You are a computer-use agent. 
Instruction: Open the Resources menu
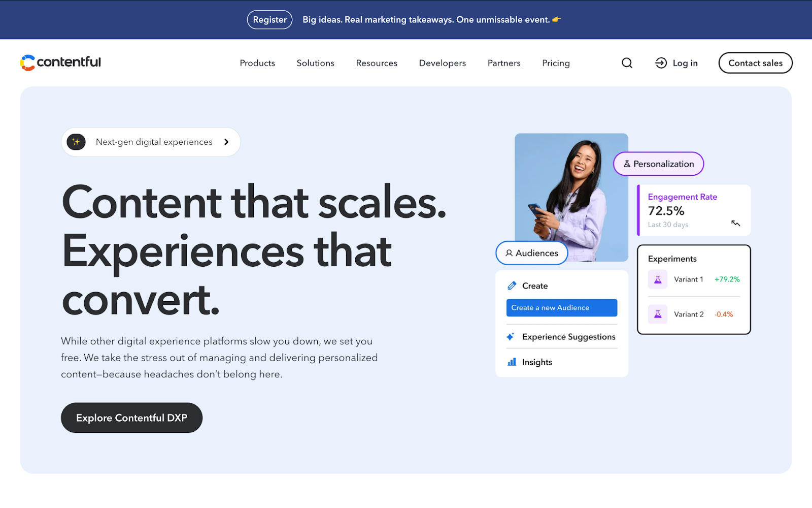click(x=377, y=63)
